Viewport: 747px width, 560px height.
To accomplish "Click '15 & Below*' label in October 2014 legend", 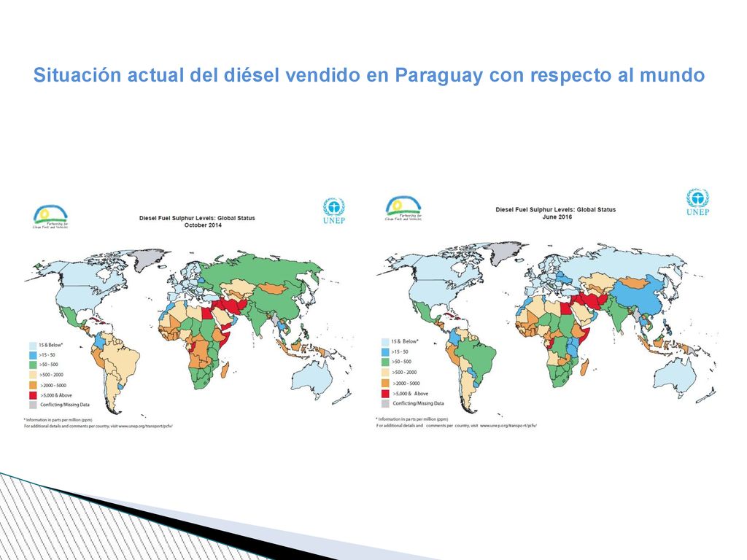I will [50, 345].
